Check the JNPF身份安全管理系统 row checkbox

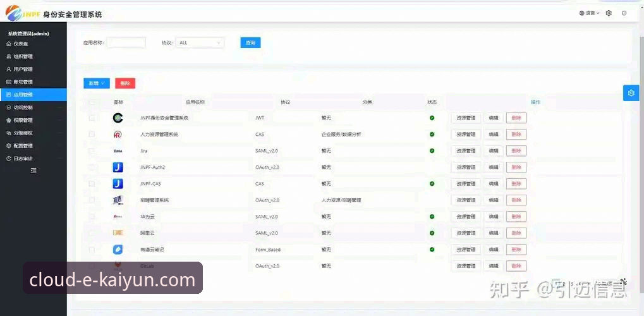(x=92, y=118)
